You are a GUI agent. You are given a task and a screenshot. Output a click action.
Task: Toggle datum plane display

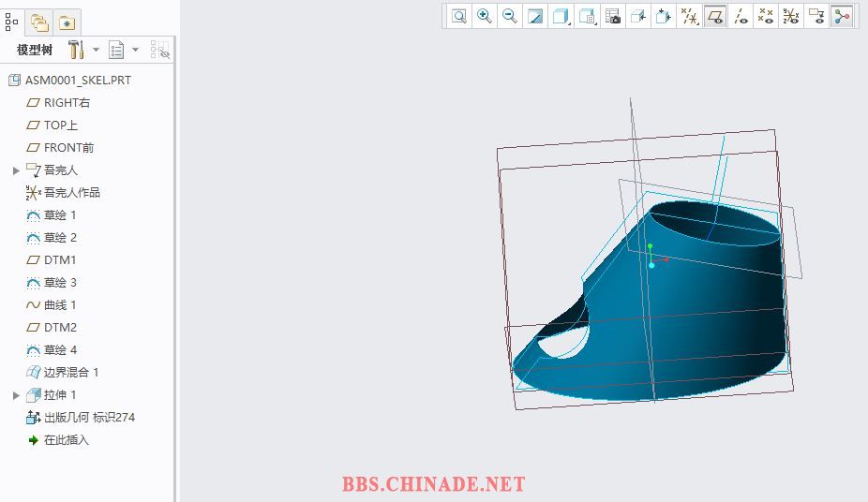coord(714,16)
